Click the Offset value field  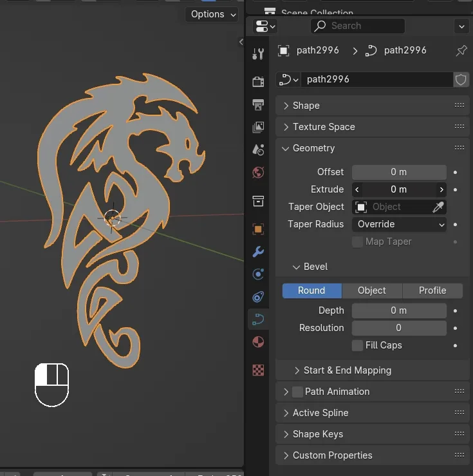point(399,172)
